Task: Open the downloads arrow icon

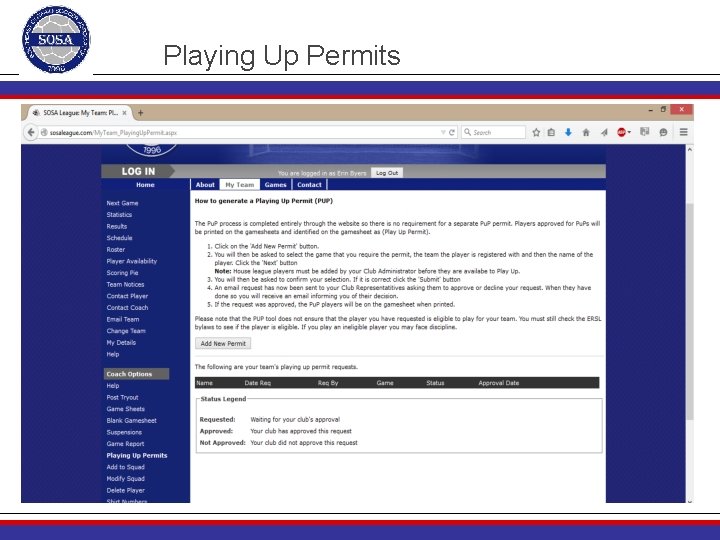Action: point(568,132)
